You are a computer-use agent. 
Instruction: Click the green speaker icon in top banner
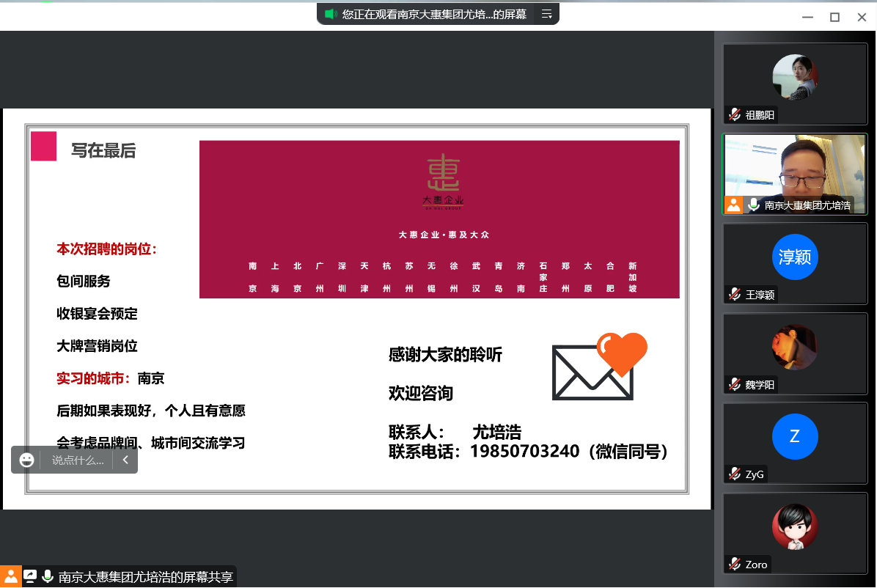point(331,14)
